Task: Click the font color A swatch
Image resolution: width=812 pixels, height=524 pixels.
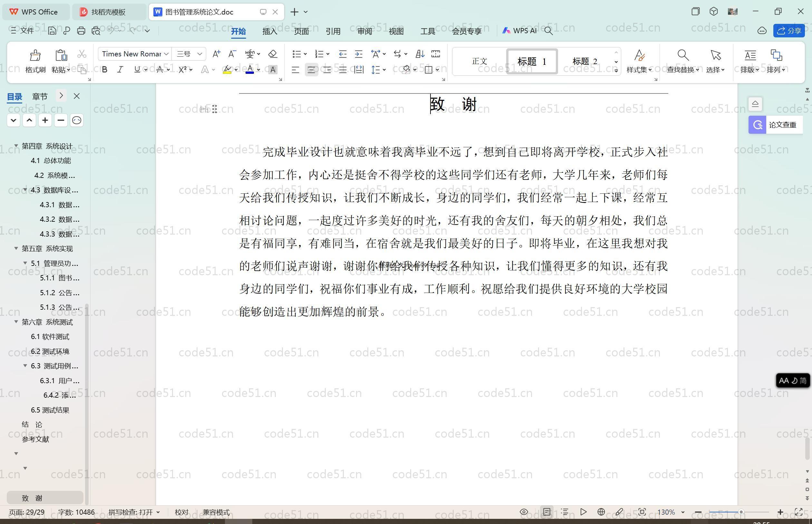Action: coord(250,70)
